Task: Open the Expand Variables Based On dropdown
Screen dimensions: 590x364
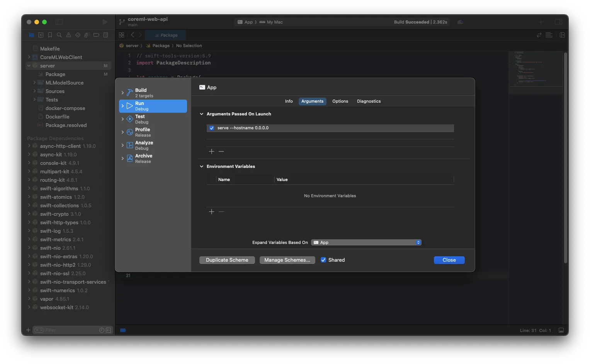Action: coord(366,242)
